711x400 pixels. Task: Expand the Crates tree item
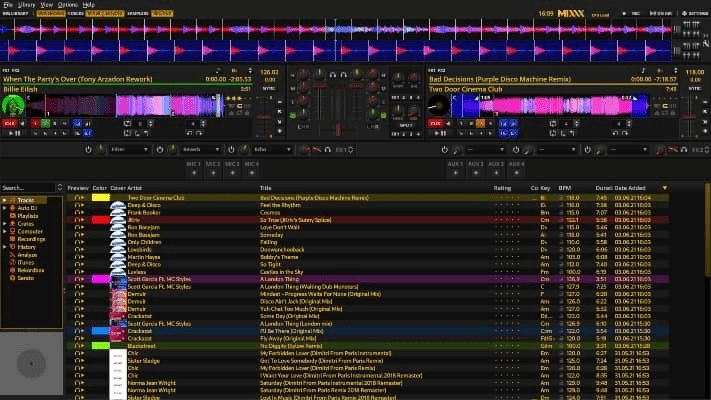click(x=5, y=224)
